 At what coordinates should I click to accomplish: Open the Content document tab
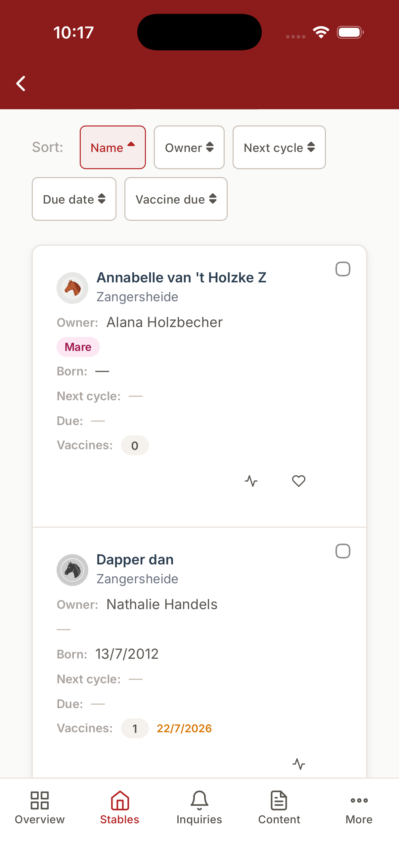point(279,808)
